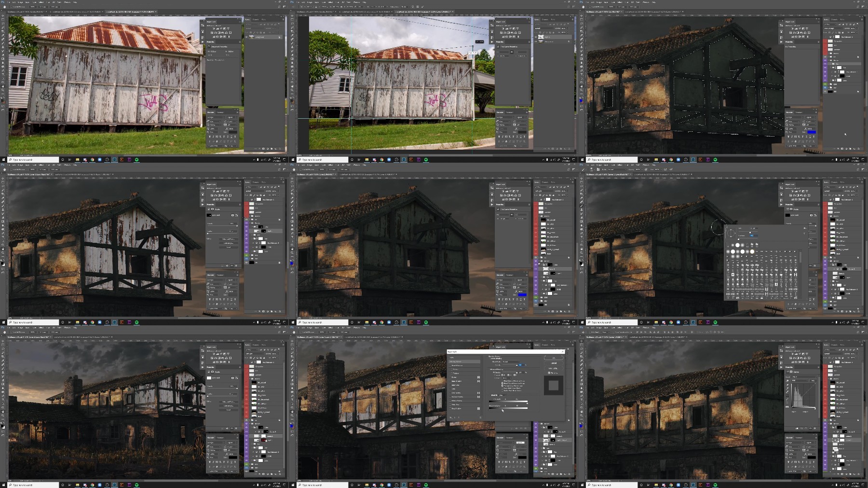Viewport: 868px width, 488px height.
Task: Open language dropdown in barn close-up Character panel
Action: pyautogui.click(x=216, y=146)
